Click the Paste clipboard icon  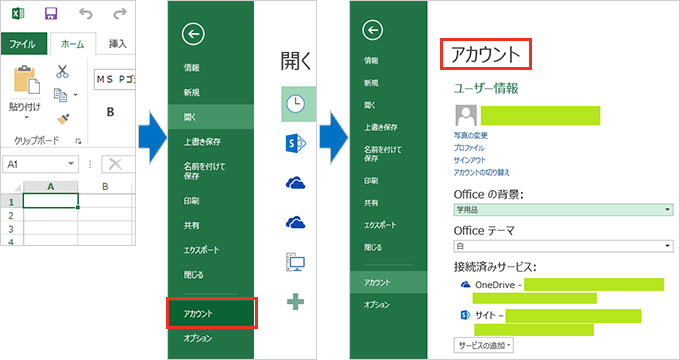point(26,79)
